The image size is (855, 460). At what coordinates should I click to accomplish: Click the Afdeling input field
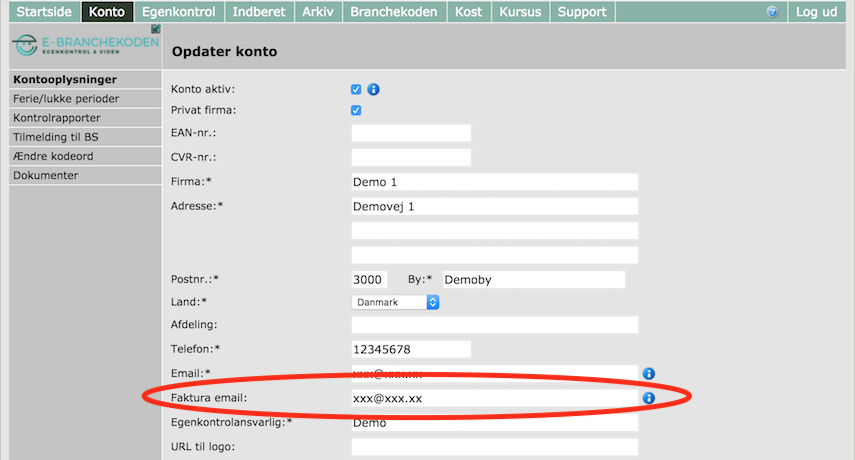[495, 325]
